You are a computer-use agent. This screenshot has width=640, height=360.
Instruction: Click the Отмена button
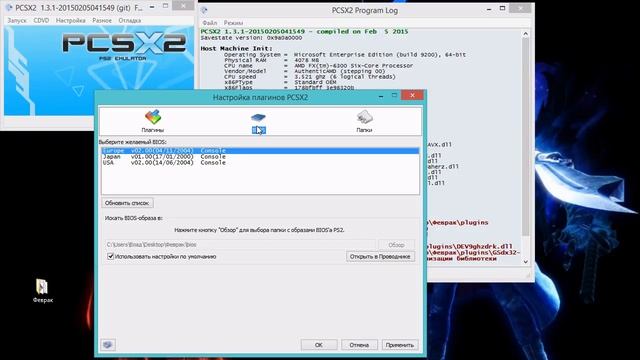pyautogui.click(x=359, y=345)
